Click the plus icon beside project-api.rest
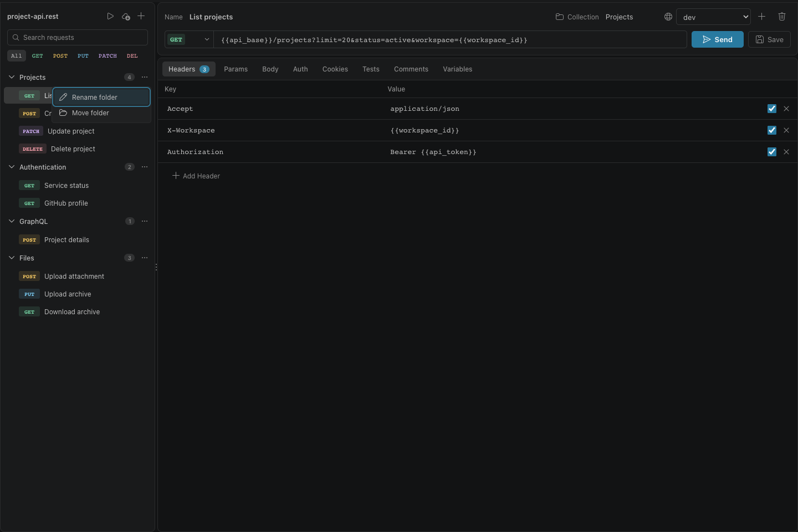This screenshot has height=532, width=798. (x=141, y=17)
